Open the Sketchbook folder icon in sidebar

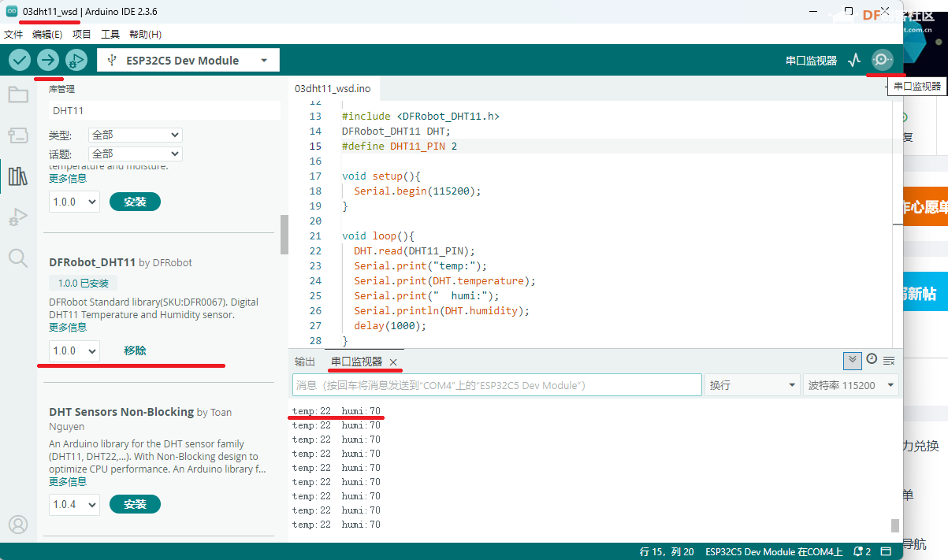(17, 95)
